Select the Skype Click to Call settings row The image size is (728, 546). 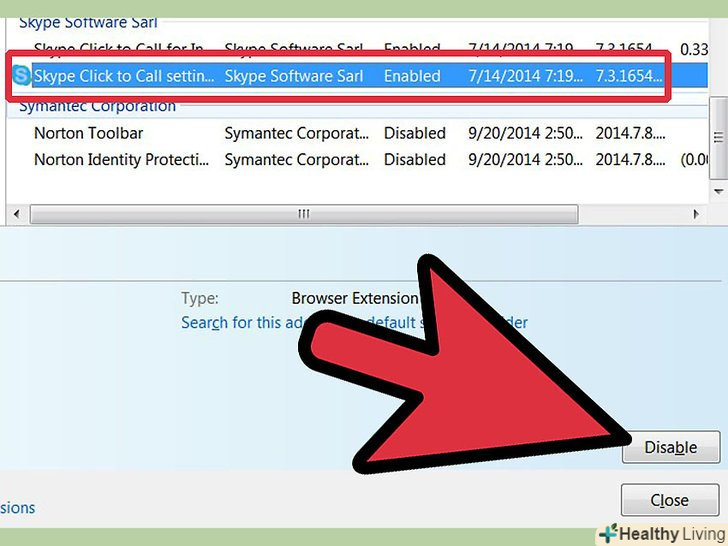(x=358, y=76)
